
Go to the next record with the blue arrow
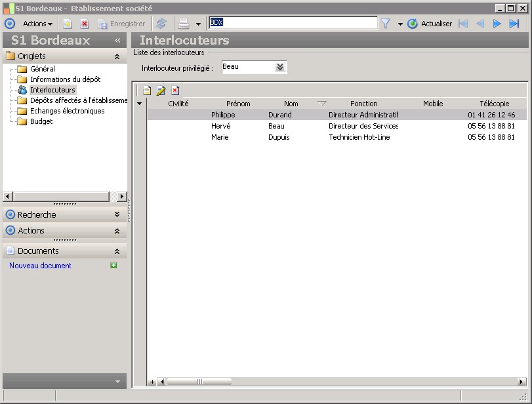[x=497, y=24]
